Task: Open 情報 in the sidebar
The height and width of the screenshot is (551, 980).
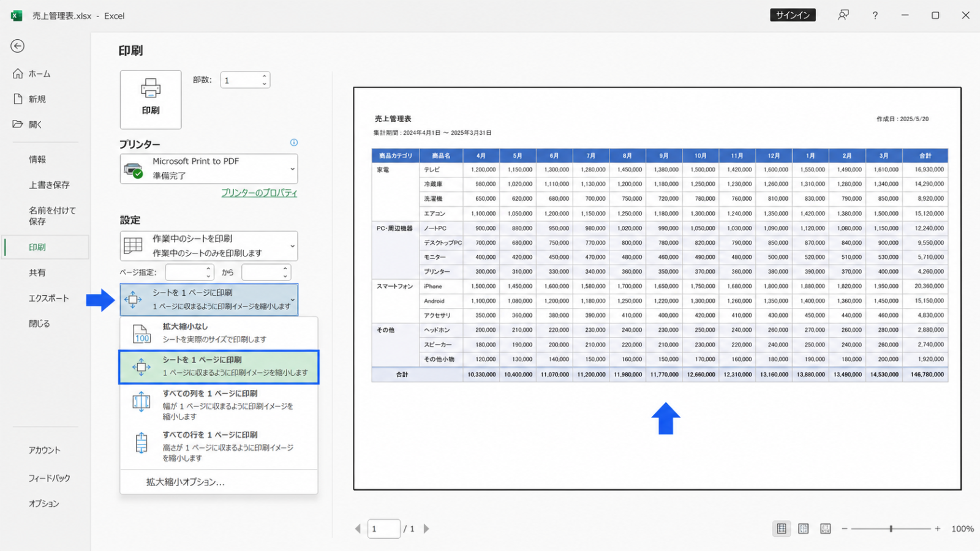Action: click(37, 159)
